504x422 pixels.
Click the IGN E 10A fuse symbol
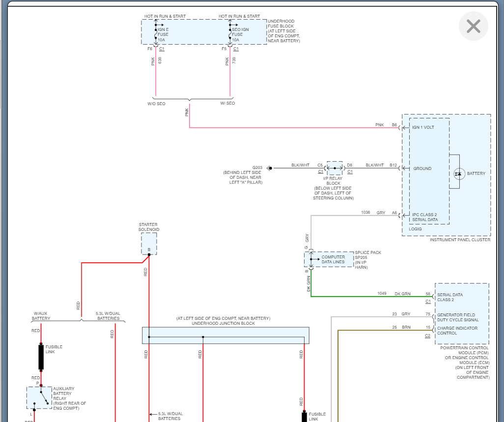156,33
